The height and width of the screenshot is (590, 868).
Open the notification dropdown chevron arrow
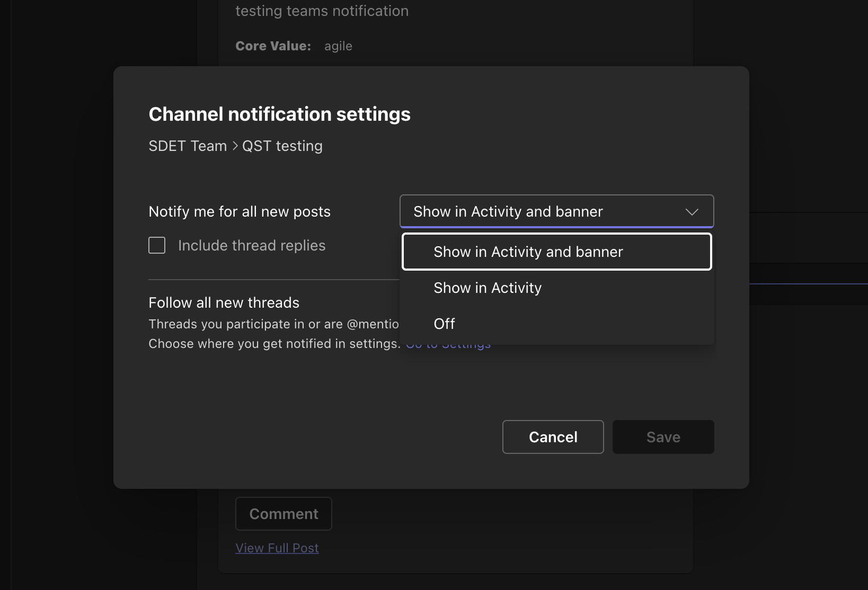[x=692, y=212]
